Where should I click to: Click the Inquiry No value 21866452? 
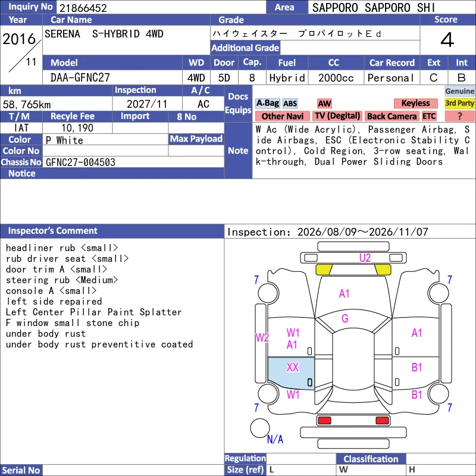pos(83,8)
